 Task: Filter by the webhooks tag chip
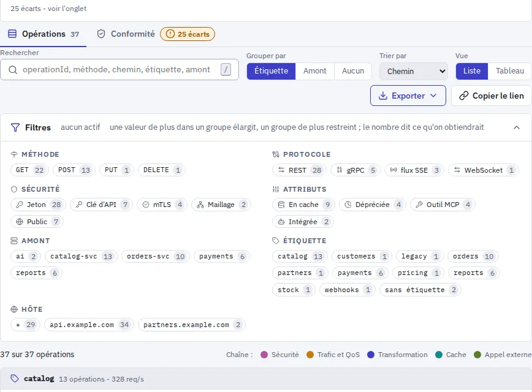[348, 290]
